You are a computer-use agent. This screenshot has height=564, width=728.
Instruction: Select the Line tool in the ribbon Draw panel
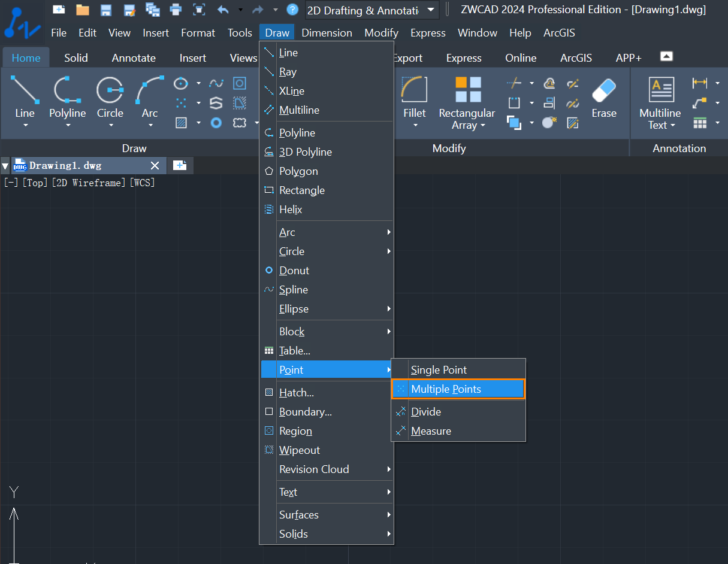pyautogui.click(x=25, y=95)
